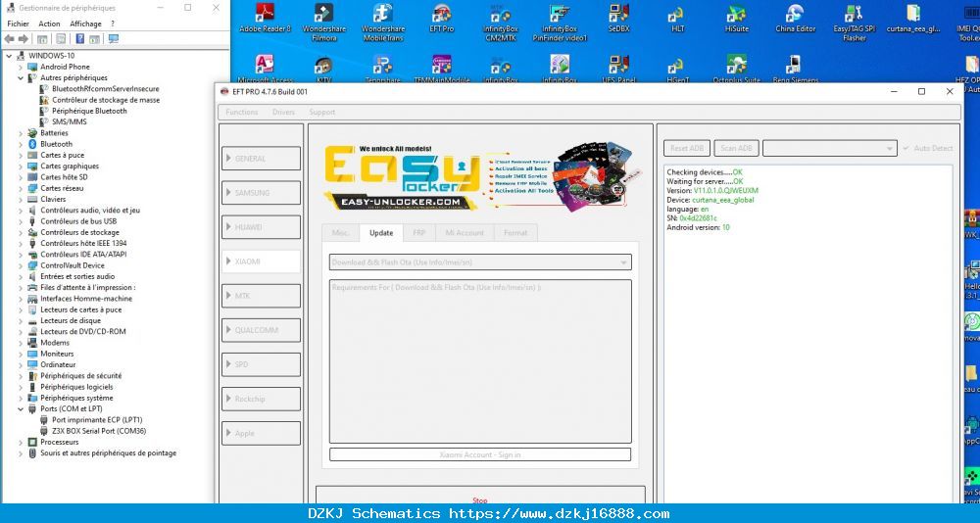Open the Action menu in Device Manager
Screen dimensions: 980x523
click(x=49, y=24)
